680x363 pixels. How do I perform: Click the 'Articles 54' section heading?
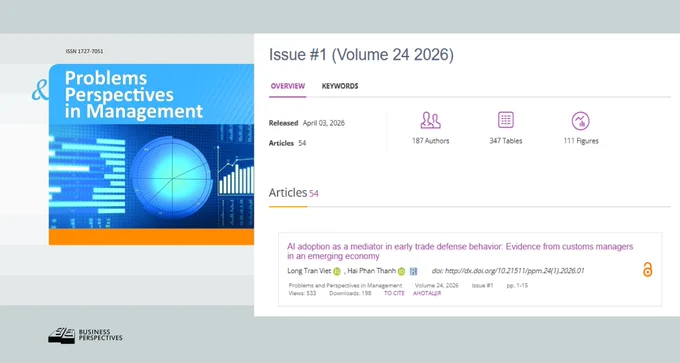(x=294, y=193)
